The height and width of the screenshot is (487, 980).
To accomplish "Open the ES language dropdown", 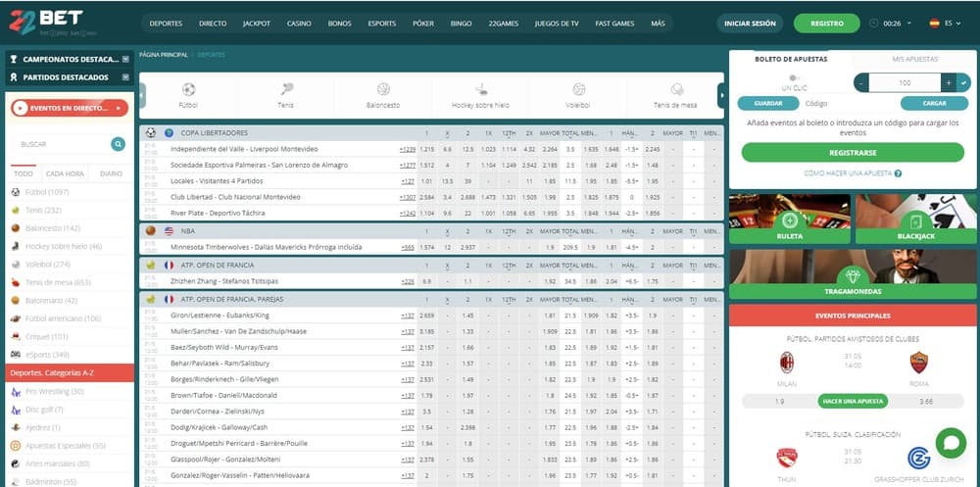I will [x=944, y=24].
